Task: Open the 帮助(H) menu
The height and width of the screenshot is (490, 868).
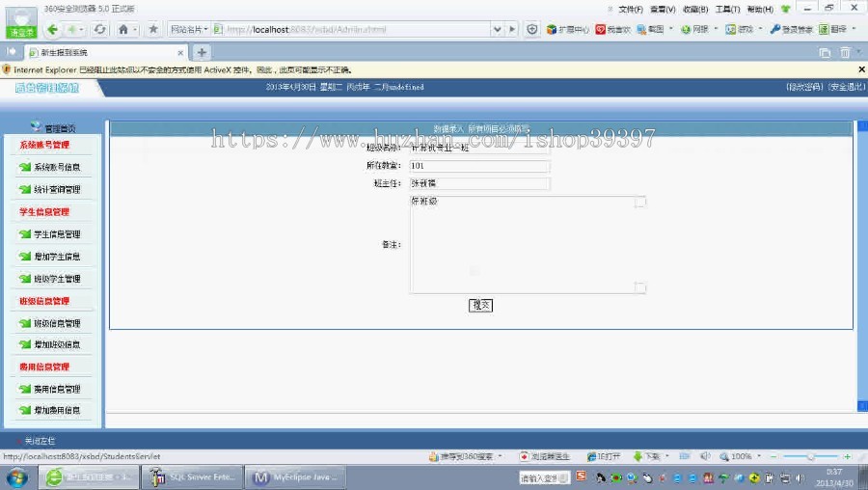Action: pyautogui.click(x=760, y=10)
